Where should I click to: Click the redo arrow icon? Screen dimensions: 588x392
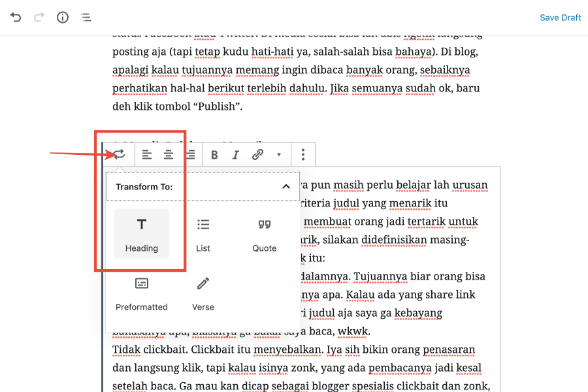click(x=39, y=17)
